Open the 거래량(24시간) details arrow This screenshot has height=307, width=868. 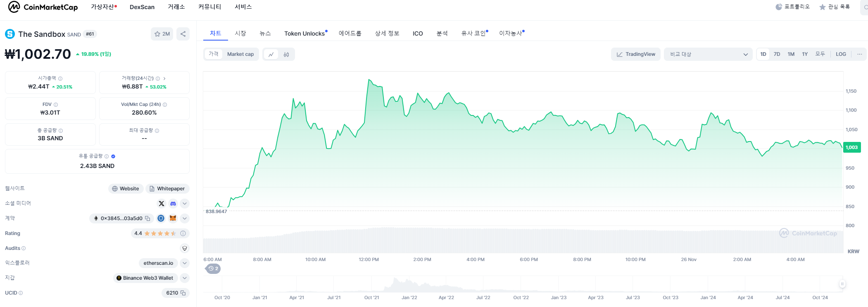click(x=164, y=78)
